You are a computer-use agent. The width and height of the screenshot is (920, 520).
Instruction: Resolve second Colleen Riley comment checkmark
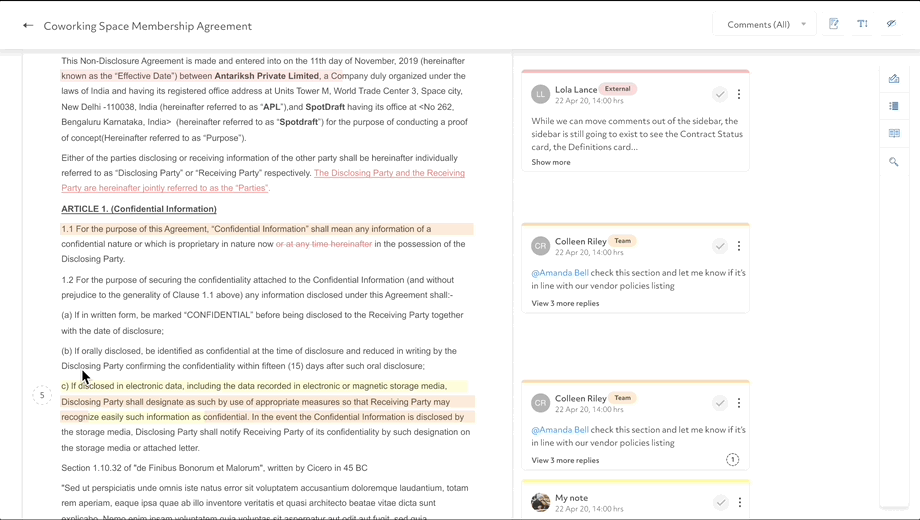click(x=720, y=403)
